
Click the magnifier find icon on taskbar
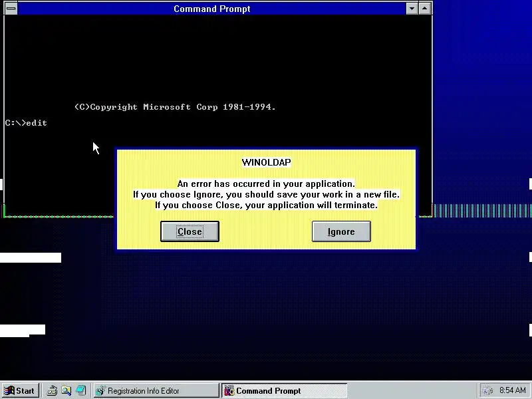pyautogui.click(x=66, y=390)
